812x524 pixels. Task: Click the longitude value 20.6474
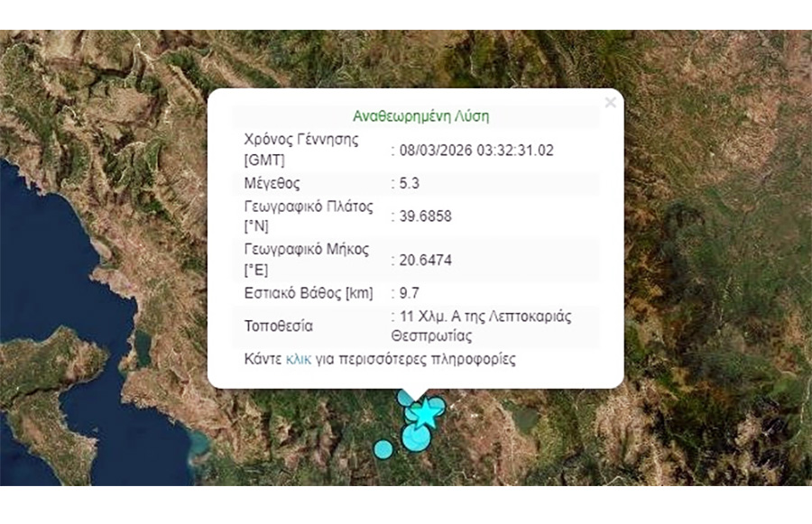pyautogui.click(x=426, y=261)
